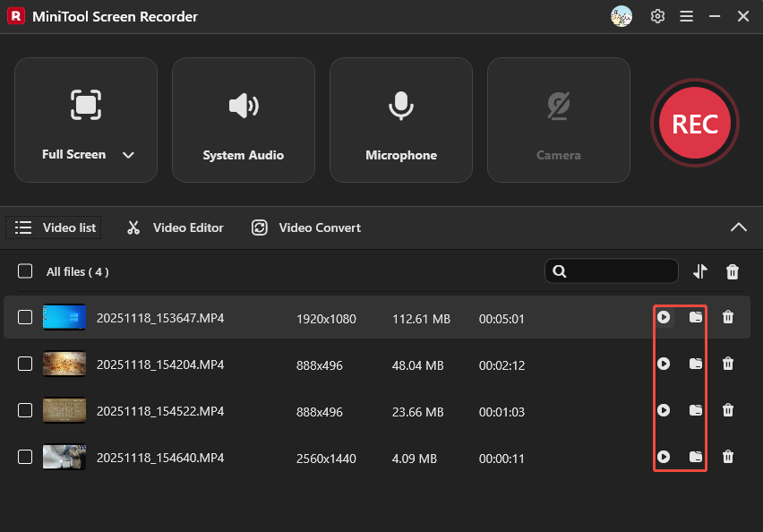Click the Camera recording option

tap(558, 119)
